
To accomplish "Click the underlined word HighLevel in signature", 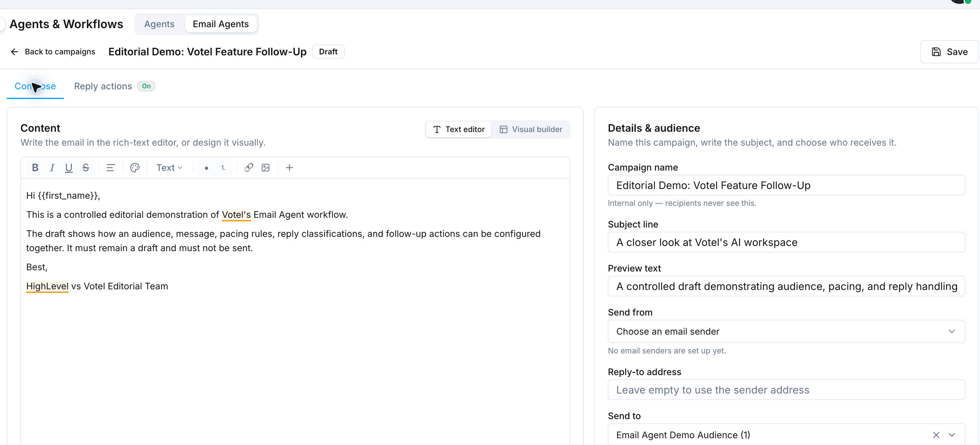I will click(x=47, y=286).
